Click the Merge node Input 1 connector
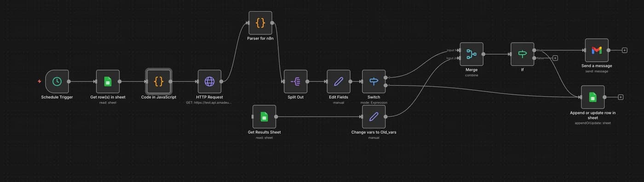Screen dimensions: 644x182 [459, 50]
